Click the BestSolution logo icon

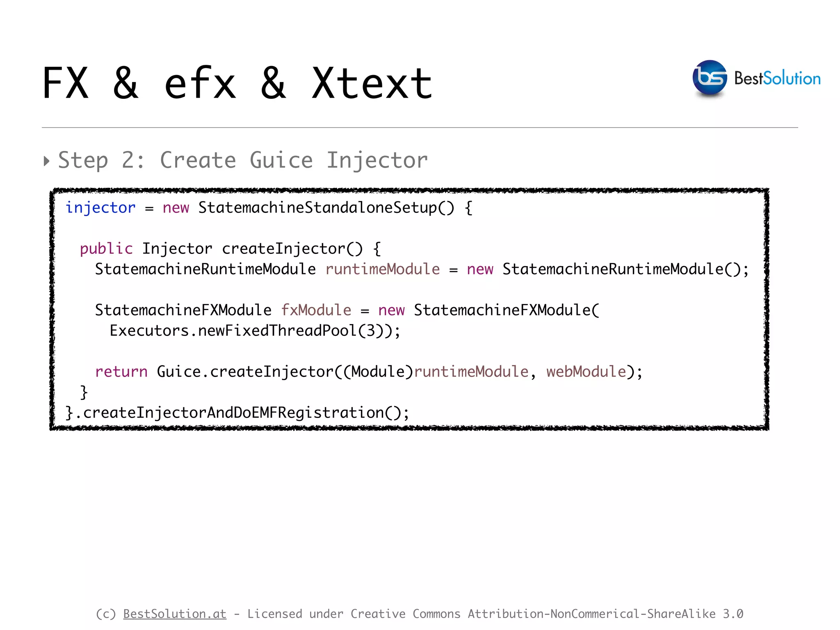point(710,78)
